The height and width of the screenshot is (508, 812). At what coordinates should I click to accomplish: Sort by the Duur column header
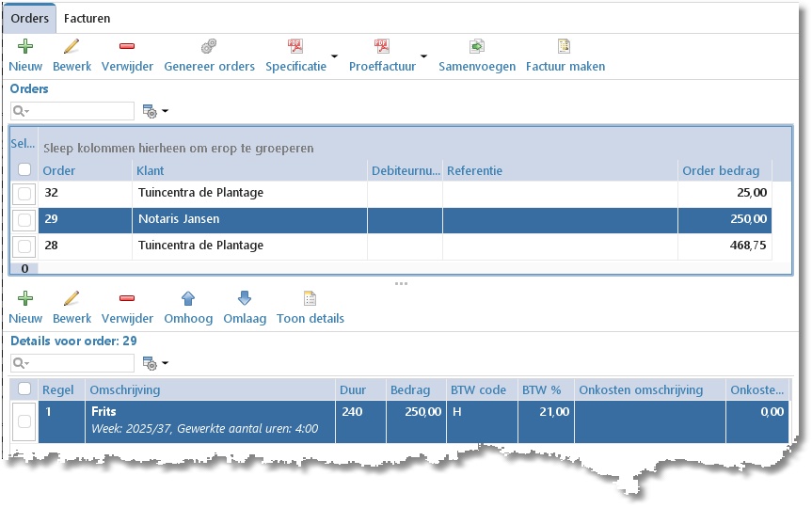(x=360, y=389)
